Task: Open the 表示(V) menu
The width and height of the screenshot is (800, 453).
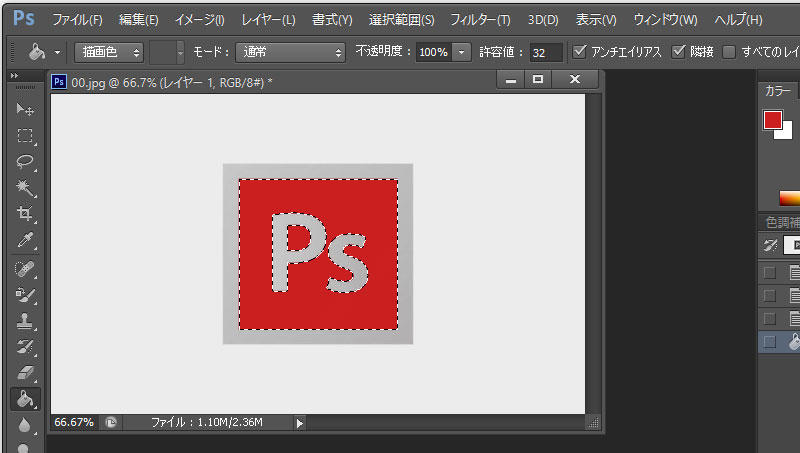Action: (x=596, y=20)
